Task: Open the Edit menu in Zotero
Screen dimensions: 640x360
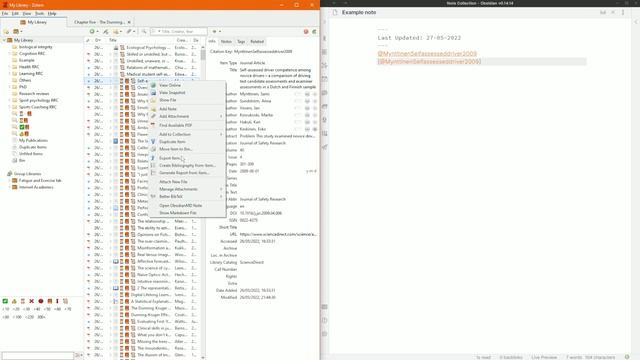Action: pyautogui.click(x=15, y=13)
